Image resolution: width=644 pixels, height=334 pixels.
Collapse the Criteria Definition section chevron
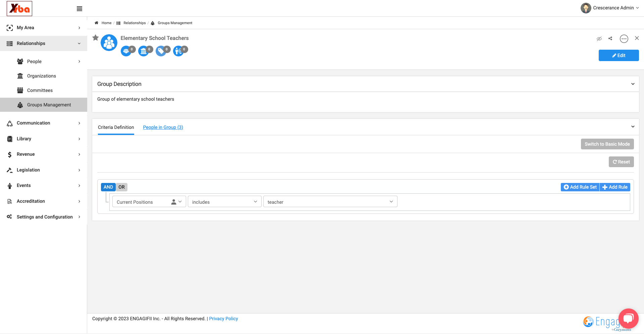point(633,127)
